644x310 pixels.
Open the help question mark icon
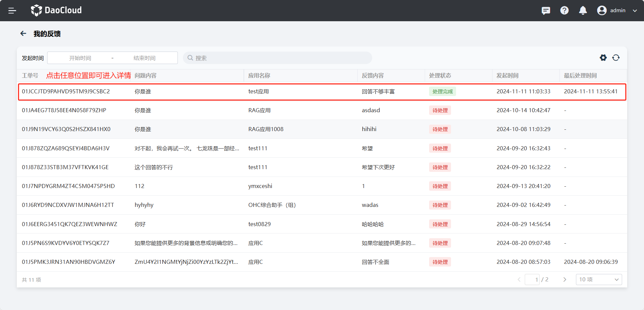(x=564, y=10)
